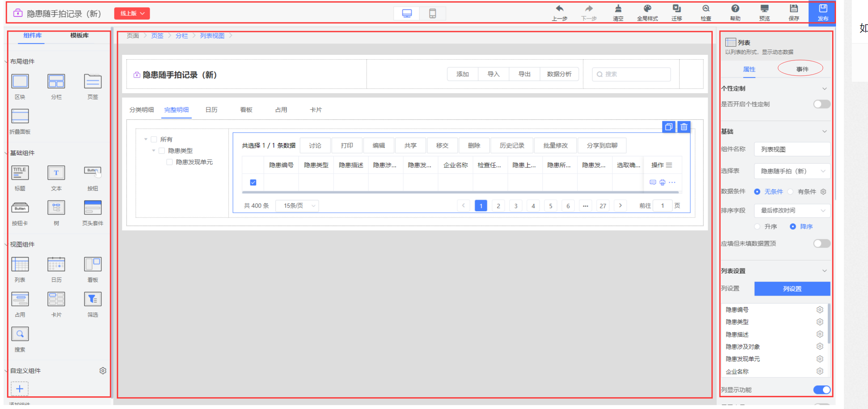Check the 所有 tree checkbox
Viewport: 868px width, 409px height.
[154, 139]
